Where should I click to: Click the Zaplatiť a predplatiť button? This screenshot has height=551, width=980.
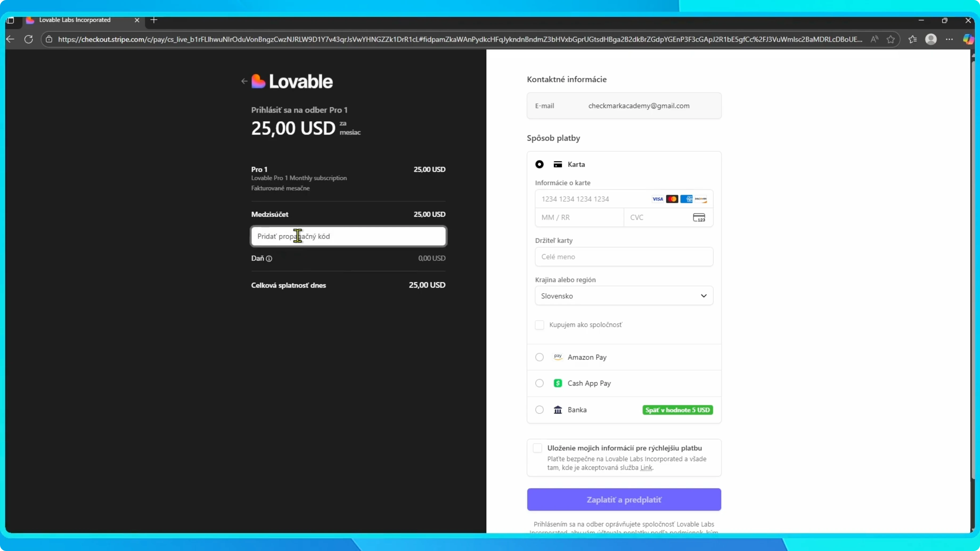pyautogui.click(x=624, y=500)
